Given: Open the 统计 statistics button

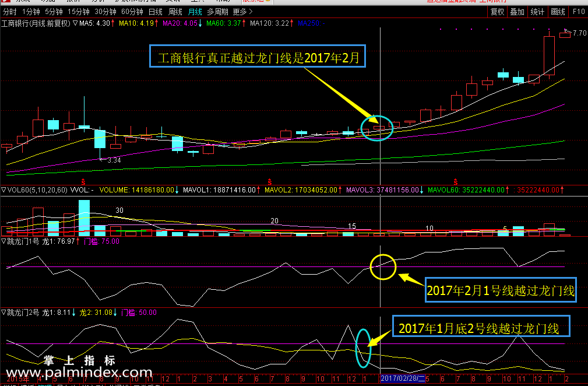Looking at the screenshot, I should (x=537, y=12).
